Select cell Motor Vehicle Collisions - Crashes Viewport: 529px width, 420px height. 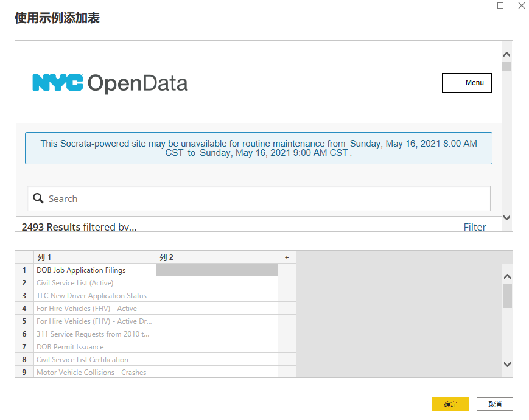tap(95, 372)
